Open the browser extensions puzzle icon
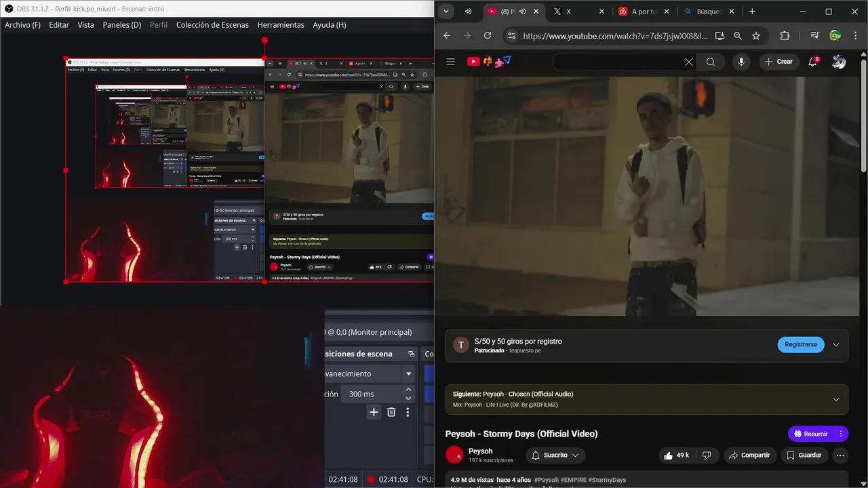Viewport: 868px width, 488px height. coord(785,36)
